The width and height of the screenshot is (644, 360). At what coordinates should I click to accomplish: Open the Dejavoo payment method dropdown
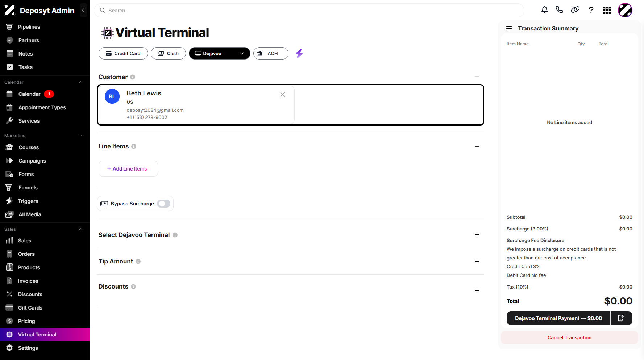(220, 53)
